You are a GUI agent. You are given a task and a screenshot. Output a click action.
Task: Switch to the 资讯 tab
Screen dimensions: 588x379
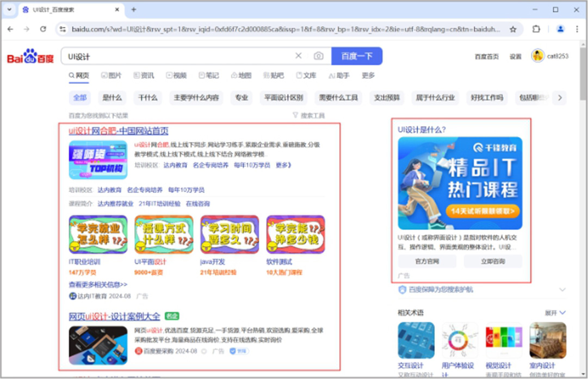pyautogui.click(x=144, y=76)
